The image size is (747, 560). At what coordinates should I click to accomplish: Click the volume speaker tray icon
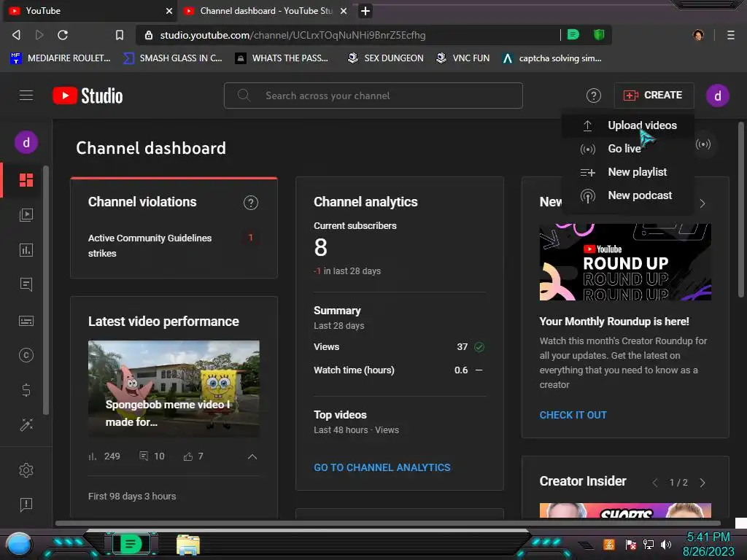[666, 544]
